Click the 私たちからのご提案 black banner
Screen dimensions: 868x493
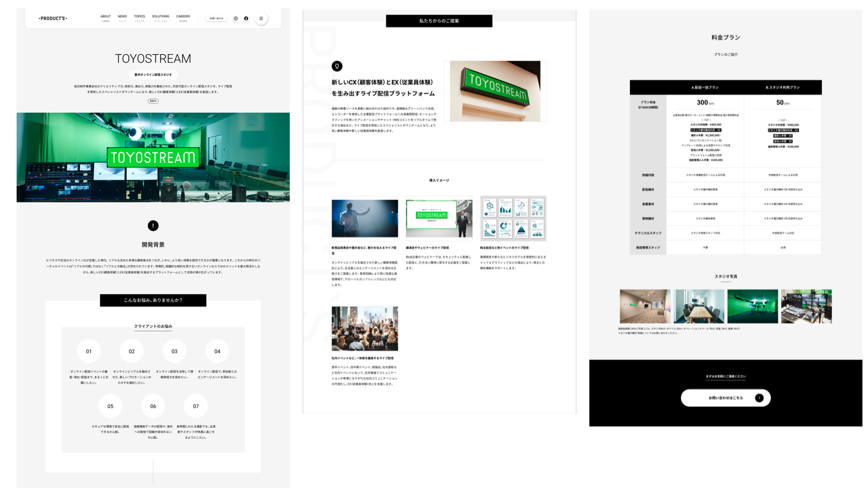coord(439,21)
